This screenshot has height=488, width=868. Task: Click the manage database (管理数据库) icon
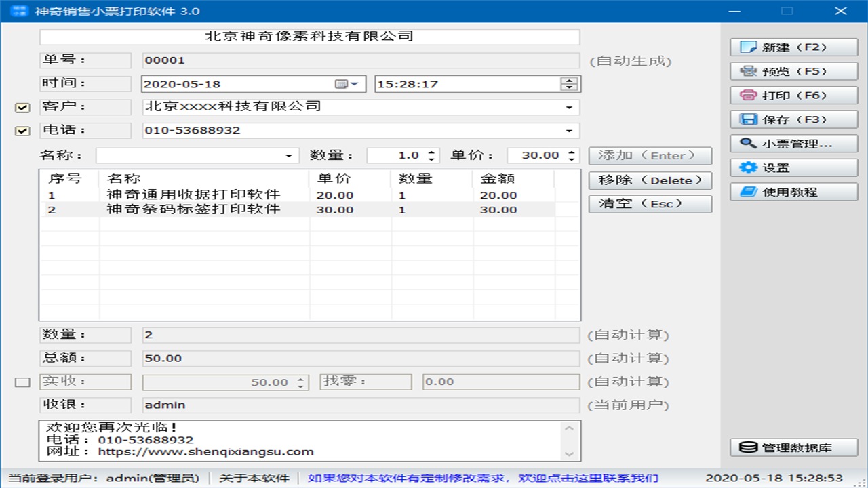pos(749,447)
